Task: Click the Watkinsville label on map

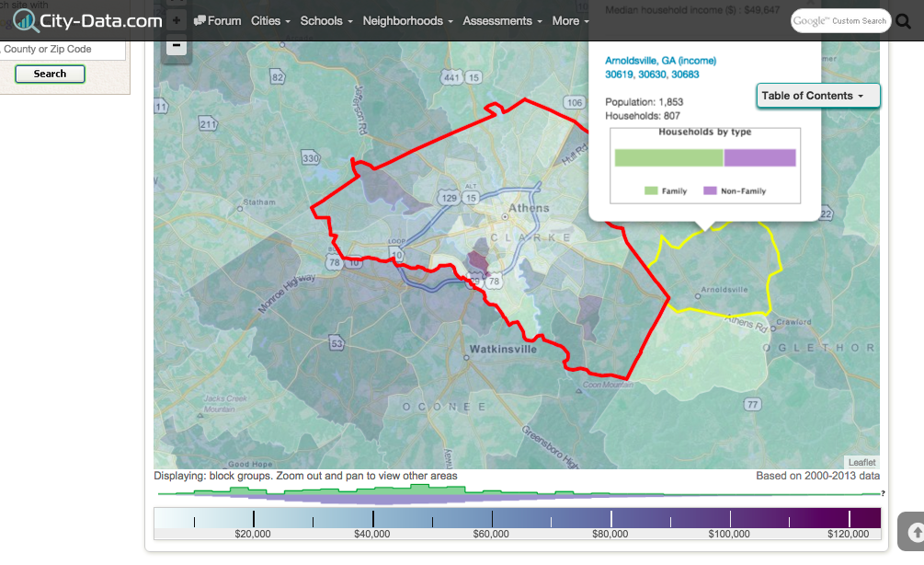Action: pyautogui.click(x=503, y=349)
